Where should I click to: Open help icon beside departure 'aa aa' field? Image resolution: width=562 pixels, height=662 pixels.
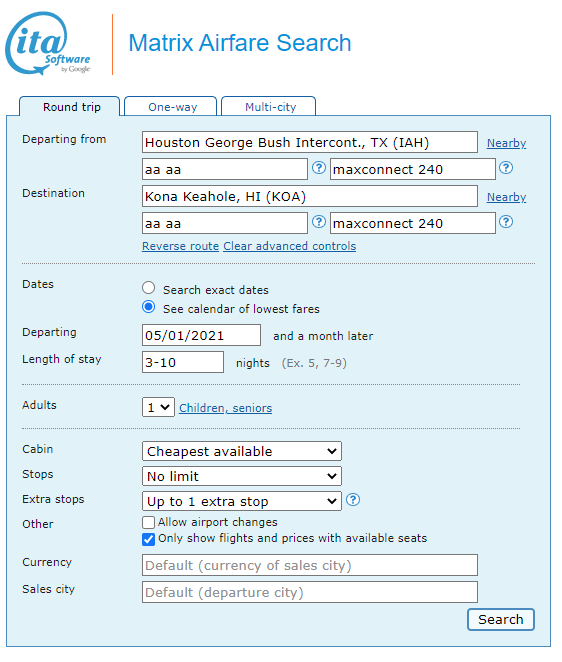(319, 168)
